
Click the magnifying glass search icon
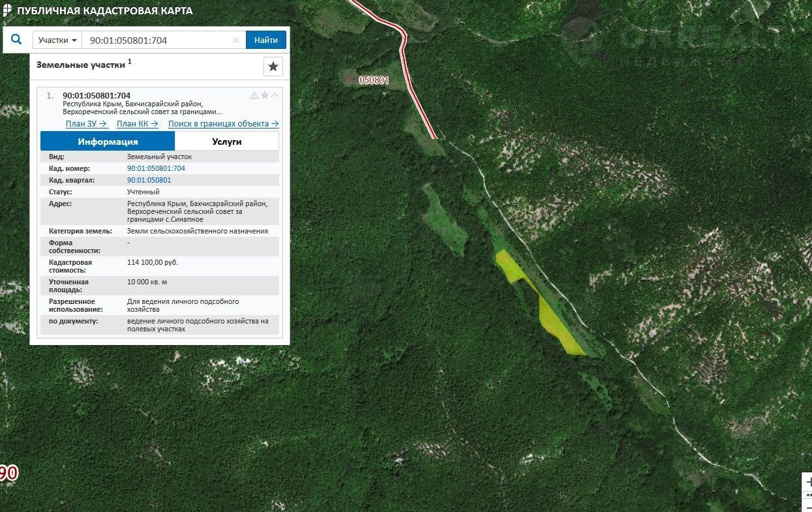[x=16, y=40]
